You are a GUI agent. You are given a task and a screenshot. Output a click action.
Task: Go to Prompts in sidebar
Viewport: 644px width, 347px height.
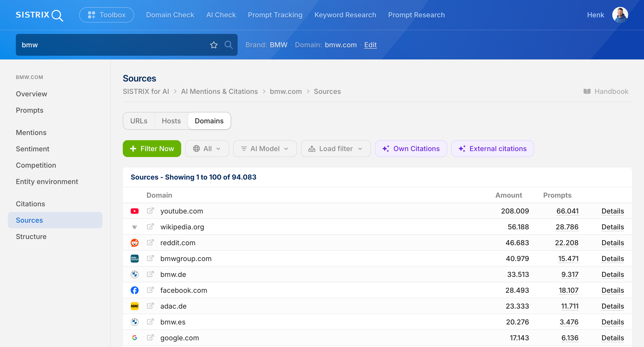(29, 110)
